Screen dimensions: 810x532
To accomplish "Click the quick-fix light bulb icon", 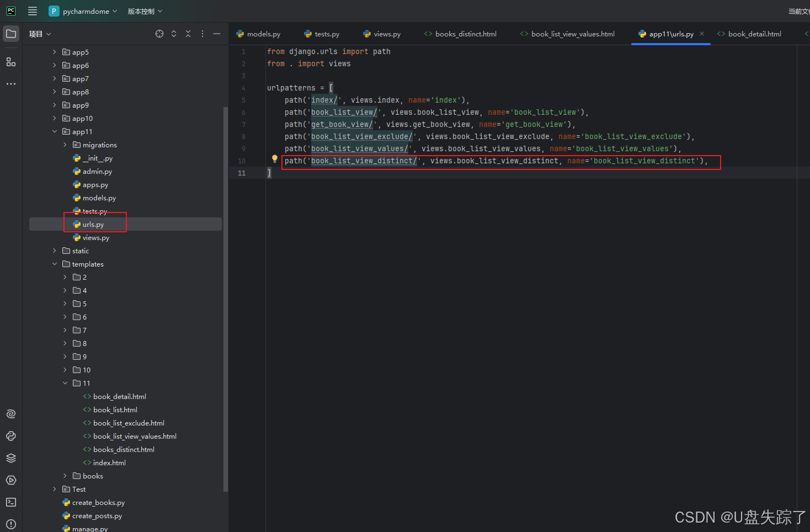I will (274, 159).
